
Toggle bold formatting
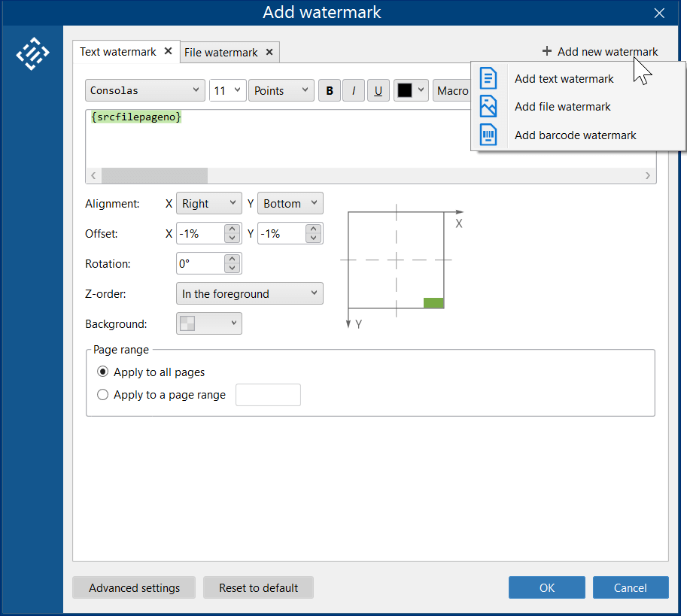330,90
